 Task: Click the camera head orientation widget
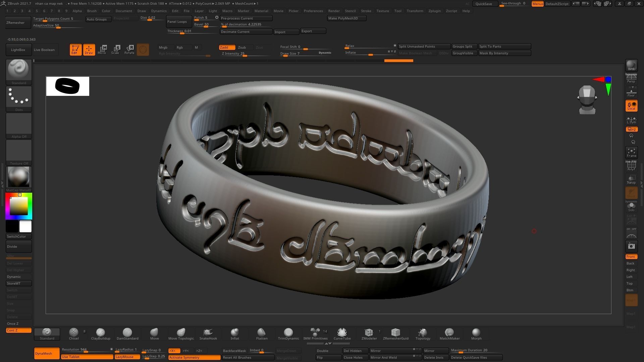click(x=587, y=100)
